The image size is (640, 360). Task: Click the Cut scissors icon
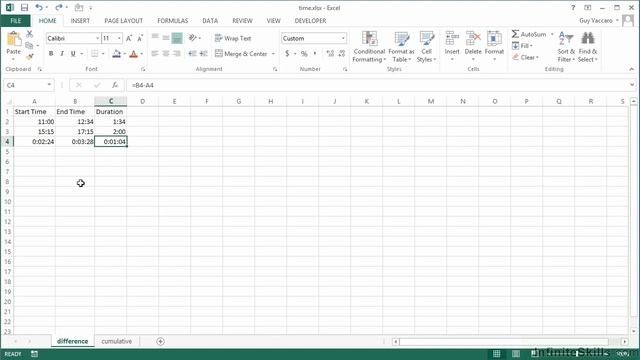pyautogui.click(x=29, y=34)
